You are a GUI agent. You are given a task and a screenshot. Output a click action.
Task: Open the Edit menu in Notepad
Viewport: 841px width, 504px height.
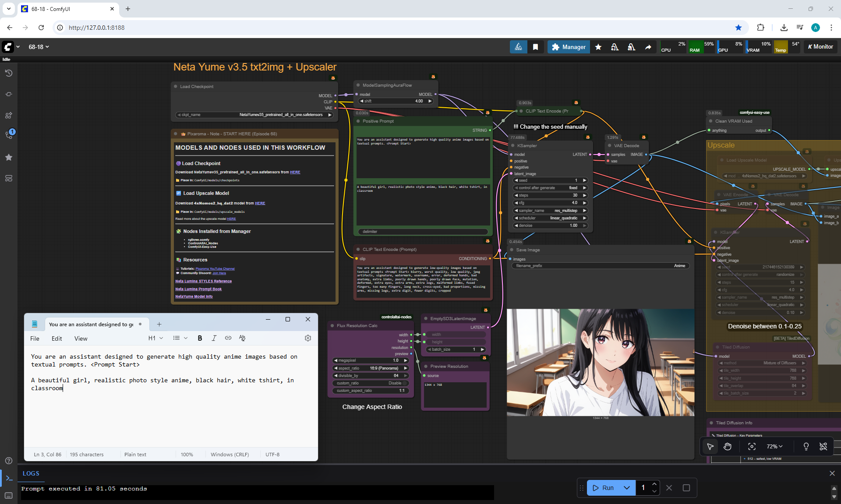(57, 338)
